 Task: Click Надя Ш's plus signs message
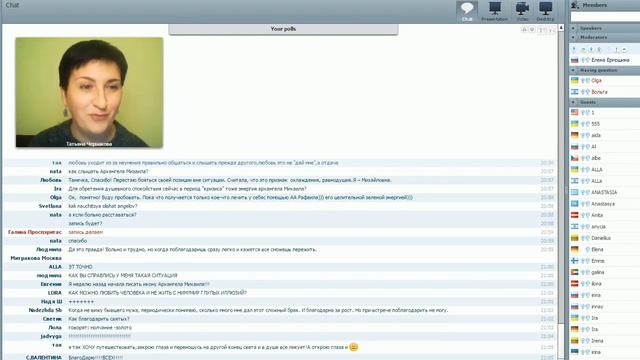(81, 302)
